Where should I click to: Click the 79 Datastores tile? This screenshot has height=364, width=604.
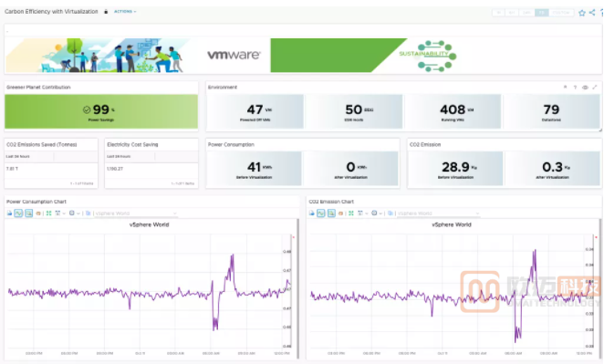tap(552, 111)
